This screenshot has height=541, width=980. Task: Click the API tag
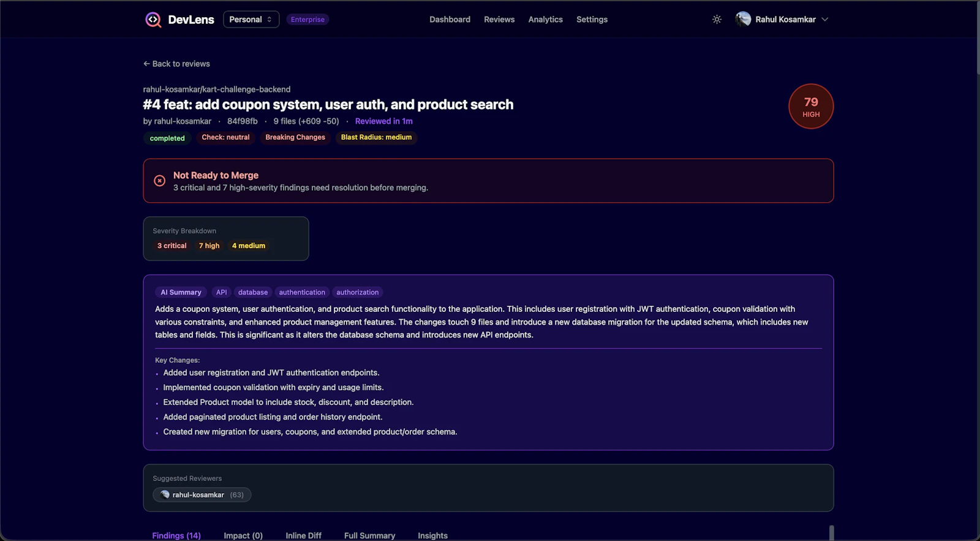[x=221, y=292]
